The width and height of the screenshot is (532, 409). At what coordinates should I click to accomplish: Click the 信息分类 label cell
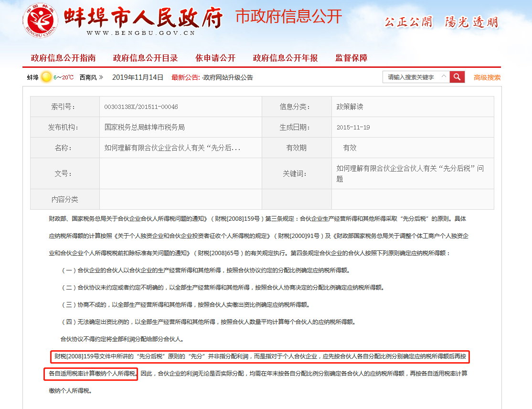click(297, 107)
